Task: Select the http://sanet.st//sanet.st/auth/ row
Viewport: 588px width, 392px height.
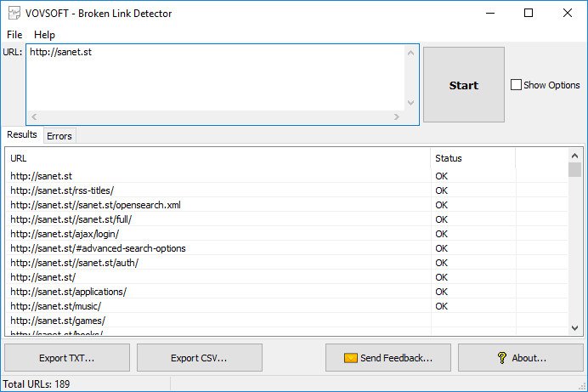Action: (x=287, y=263)
